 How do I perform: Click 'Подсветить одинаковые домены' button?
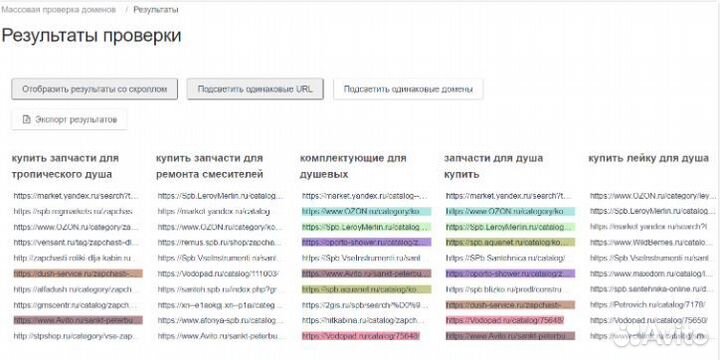[408, 89]
